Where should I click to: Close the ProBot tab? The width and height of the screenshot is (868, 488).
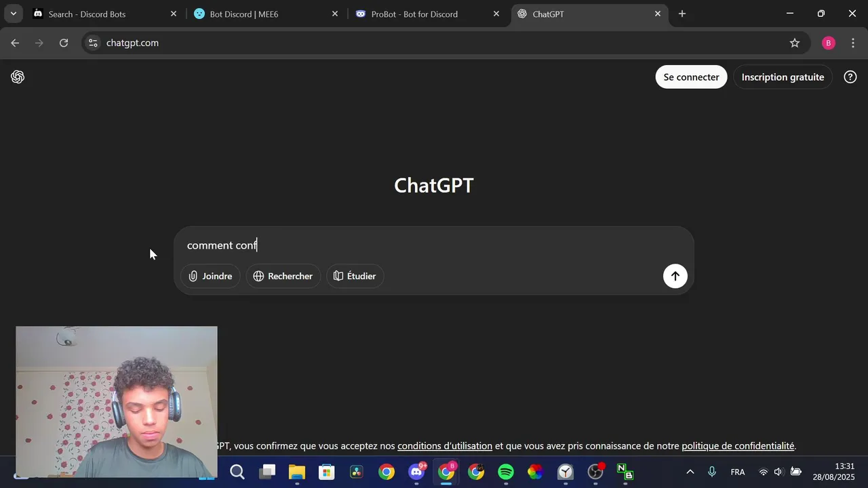point(496,14)
